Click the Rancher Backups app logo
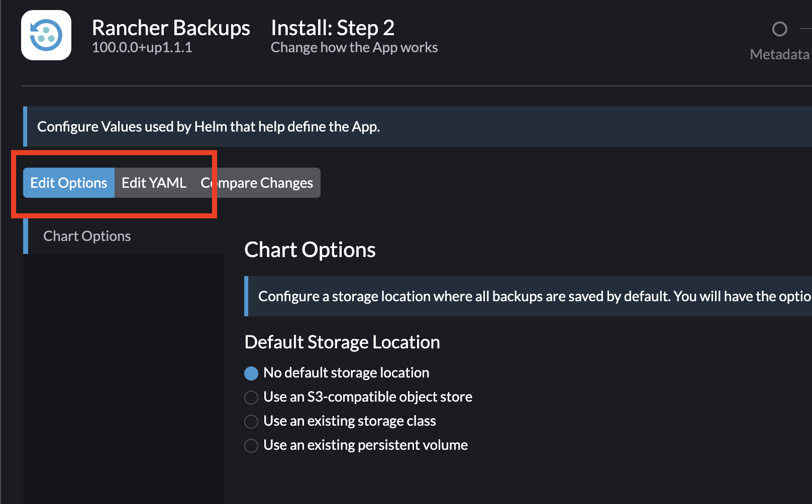 pos(46,35)
